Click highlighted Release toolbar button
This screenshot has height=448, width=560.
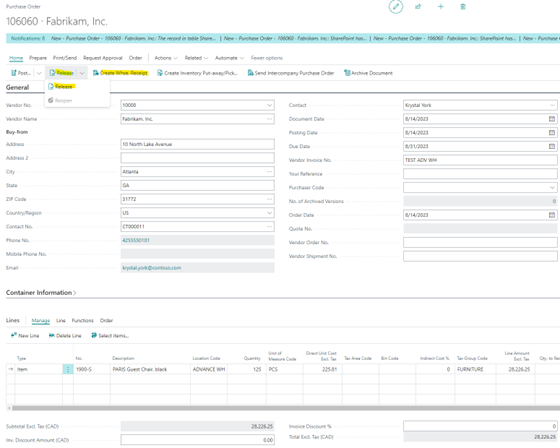point(61,73)
